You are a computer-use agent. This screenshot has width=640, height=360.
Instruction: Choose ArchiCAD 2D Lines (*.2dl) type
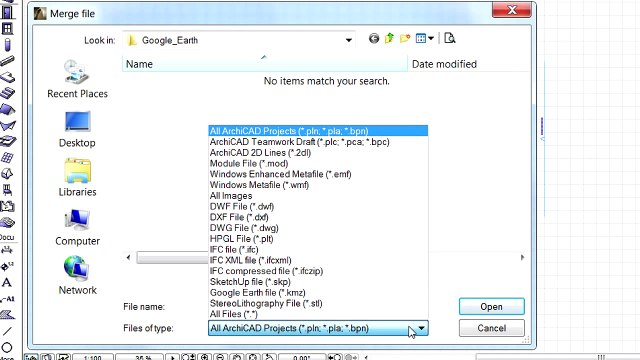(318, 153)
